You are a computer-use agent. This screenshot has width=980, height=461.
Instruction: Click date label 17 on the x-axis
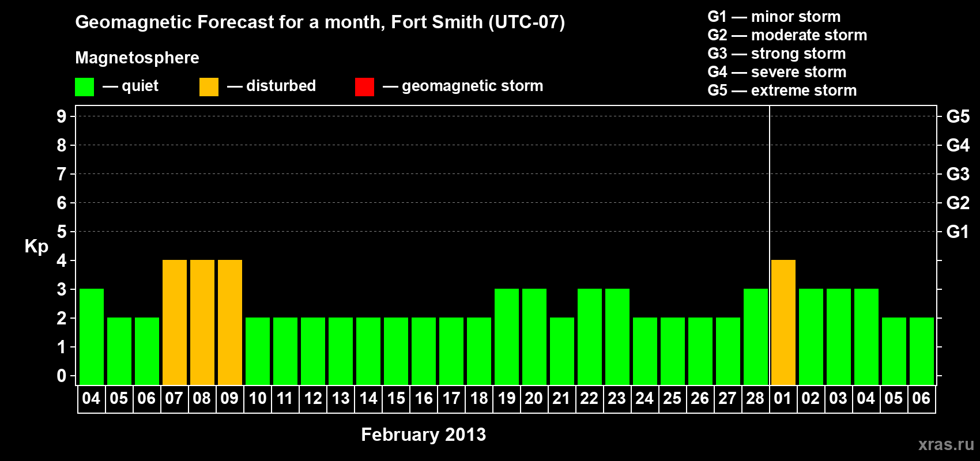point(451,398)
